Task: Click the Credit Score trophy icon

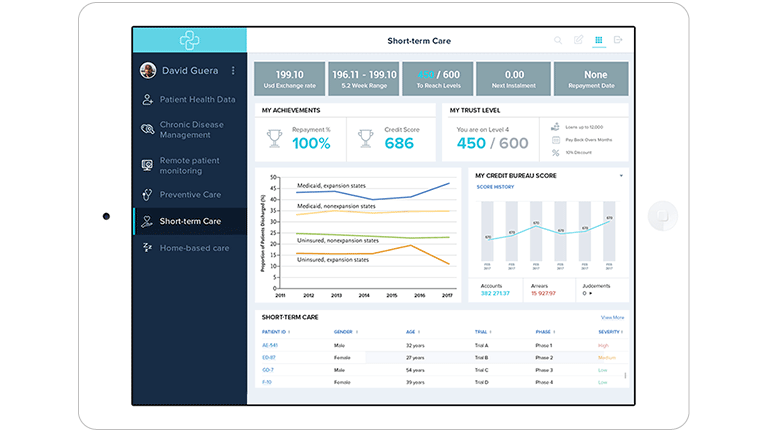Action: pyautogui.click(x=366, y=137)
